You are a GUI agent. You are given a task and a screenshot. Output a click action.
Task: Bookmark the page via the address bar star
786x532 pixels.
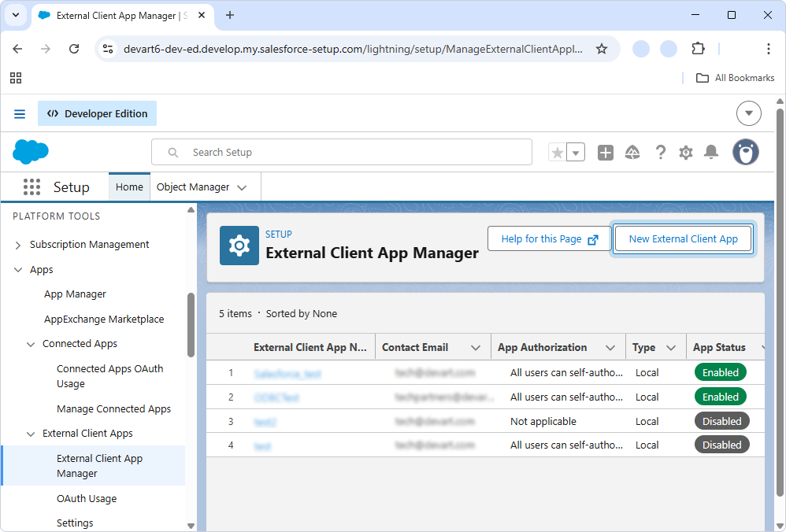pos(602,48)
